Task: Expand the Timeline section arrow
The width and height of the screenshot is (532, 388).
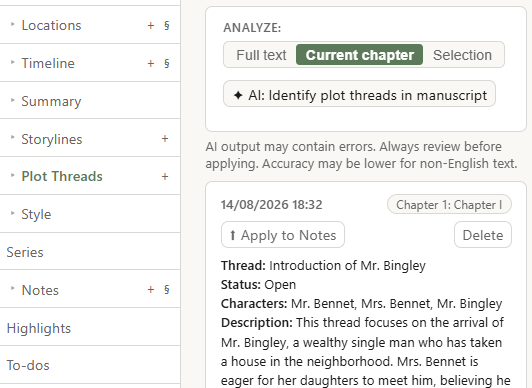Action: [x=13, y=62]
